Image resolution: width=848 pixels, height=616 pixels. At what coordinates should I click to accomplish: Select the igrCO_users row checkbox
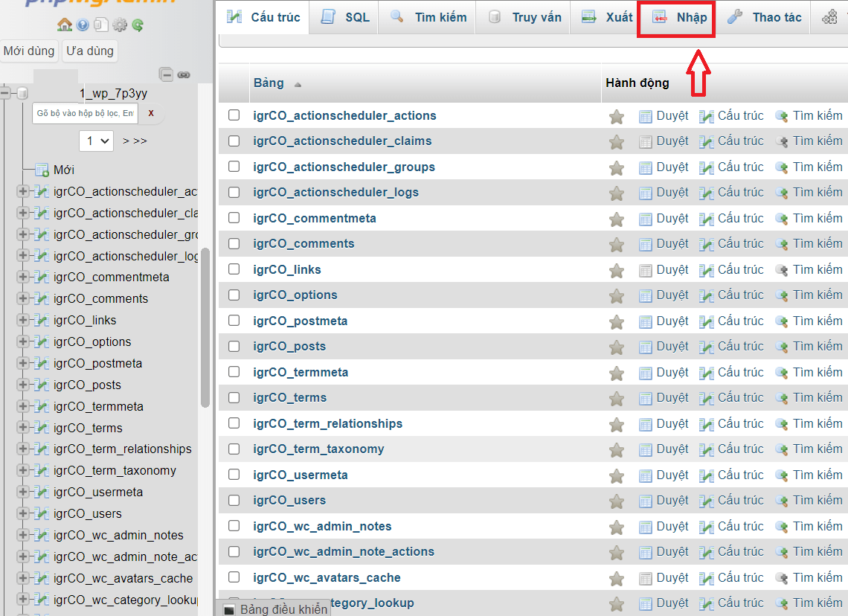tap(234, 500)
